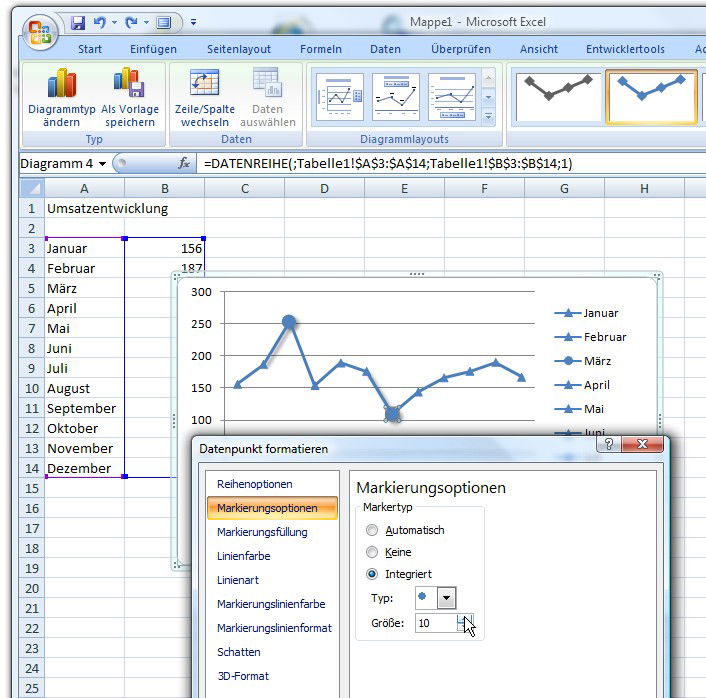Click the Januar legend entry

(x=586, y=313)
